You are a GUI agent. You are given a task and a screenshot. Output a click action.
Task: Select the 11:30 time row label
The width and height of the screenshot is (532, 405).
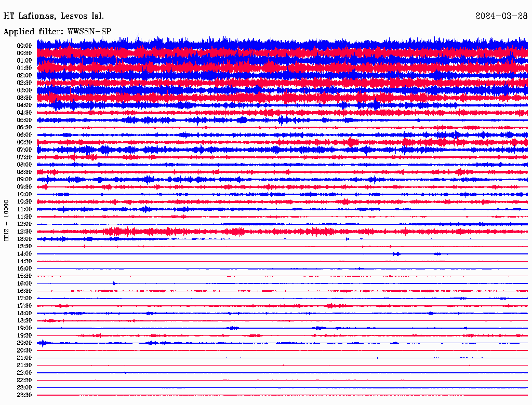point(24,217)
